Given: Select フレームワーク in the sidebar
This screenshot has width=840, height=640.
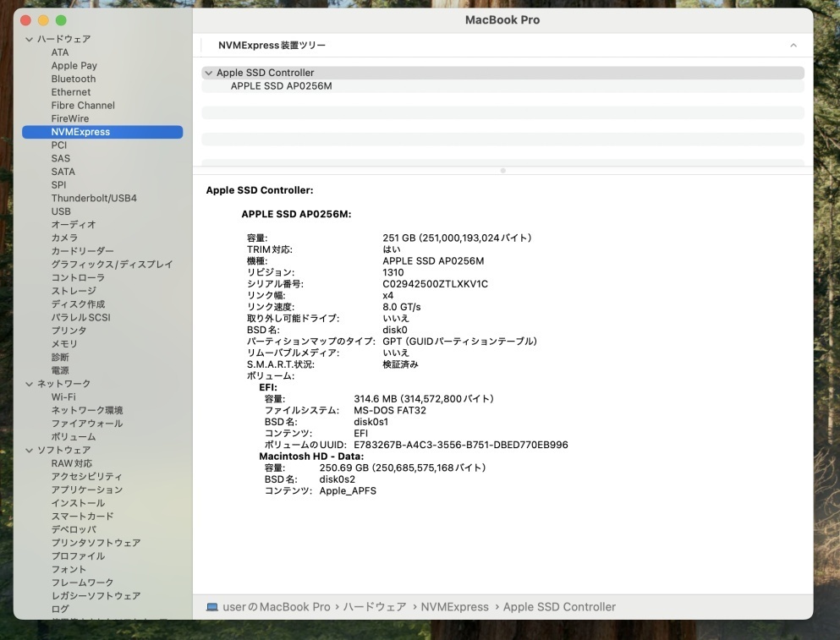Looking at the screenshot, I should [83, 583].
